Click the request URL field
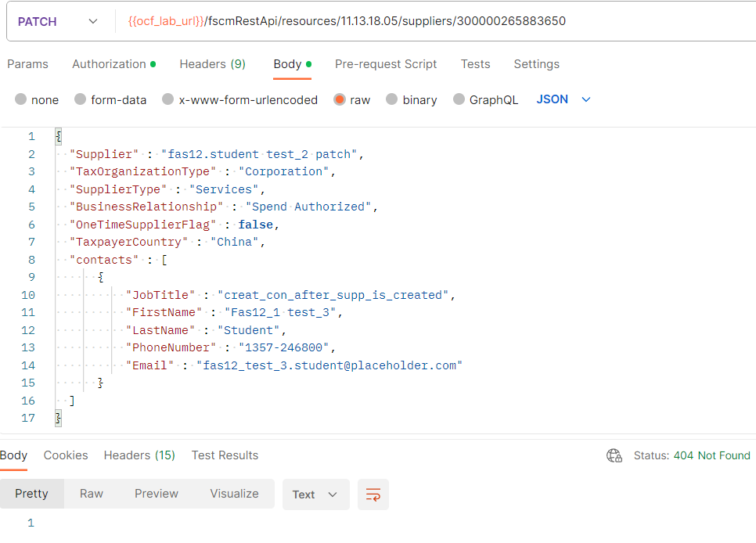Image resolution: width=756 pixels, height=543 pixels. pos(434,21)
